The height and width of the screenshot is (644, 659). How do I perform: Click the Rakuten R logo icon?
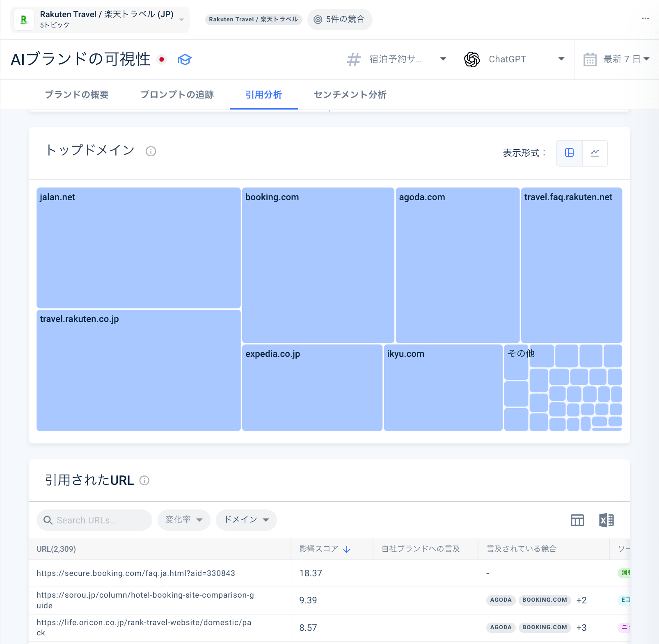(24, 20)
